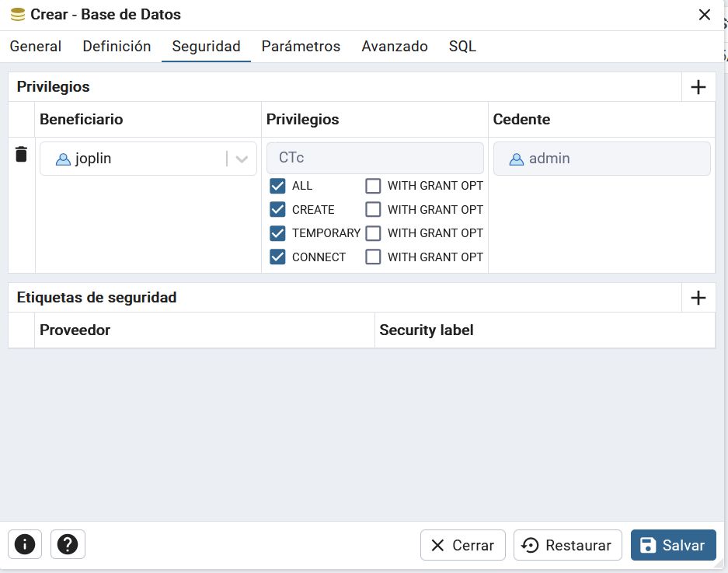The width and height of the screenshot is (728, 573).
Task: Open the joplin beneficiary combo box
Action: (x=132, y=159)
